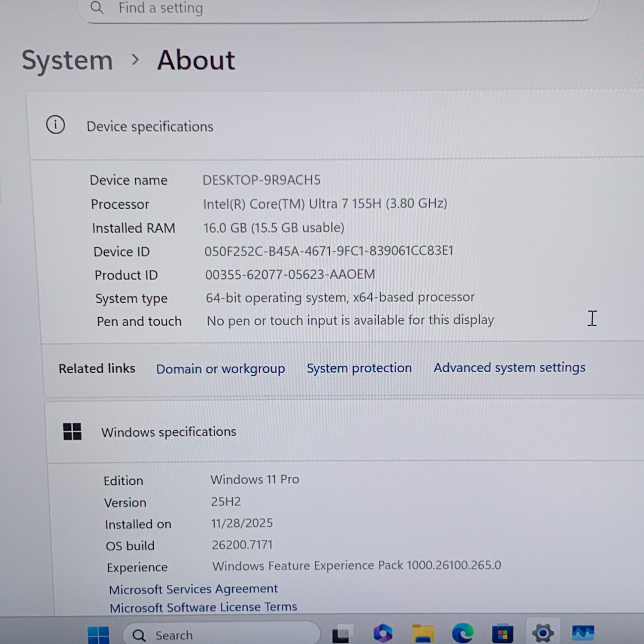Open System protection link
This screenshot has height=644, width=644.
pyautogui.click(x=359, y=368)
